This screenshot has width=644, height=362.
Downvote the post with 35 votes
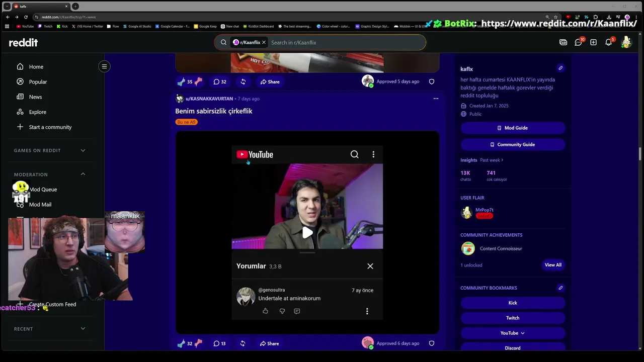coord(199,81)
